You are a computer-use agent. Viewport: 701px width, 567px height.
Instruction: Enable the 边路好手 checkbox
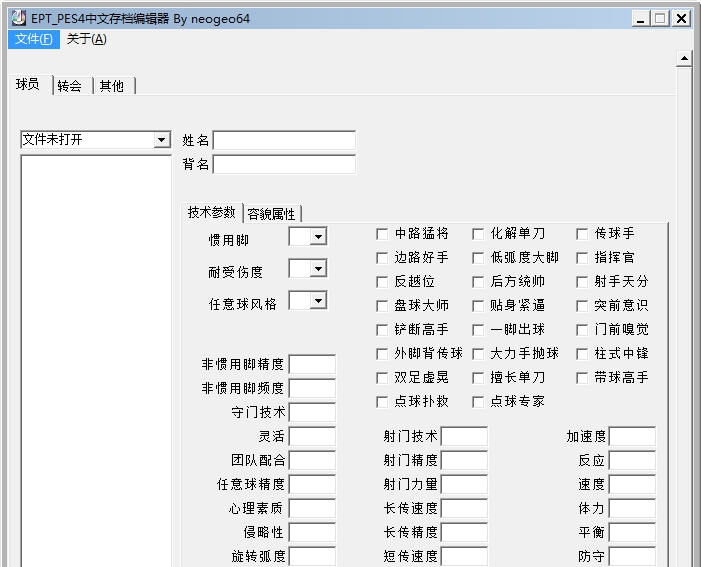[382, 258]
